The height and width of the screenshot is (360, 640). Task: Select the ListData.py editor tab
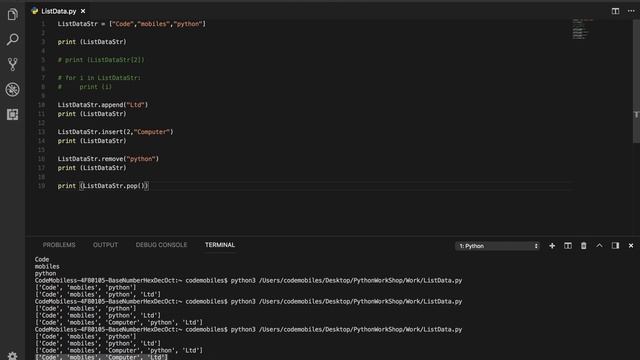click(59, 11)
